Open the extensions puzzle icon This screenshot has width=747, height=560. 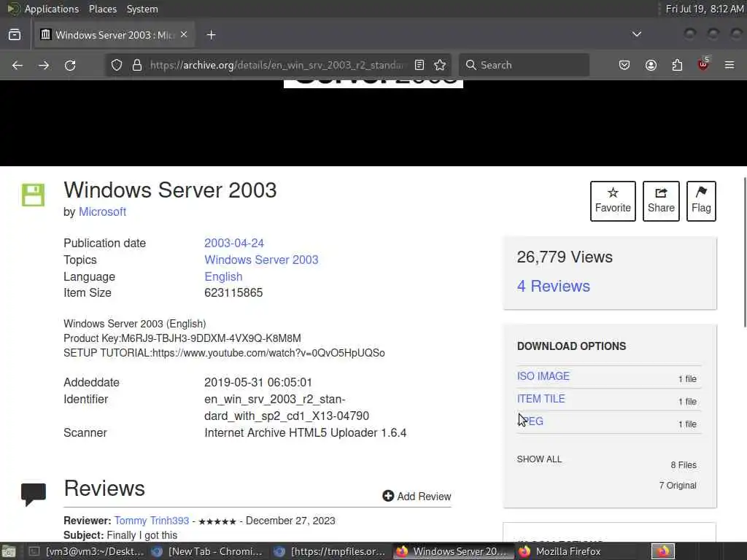tap(677, 65)
